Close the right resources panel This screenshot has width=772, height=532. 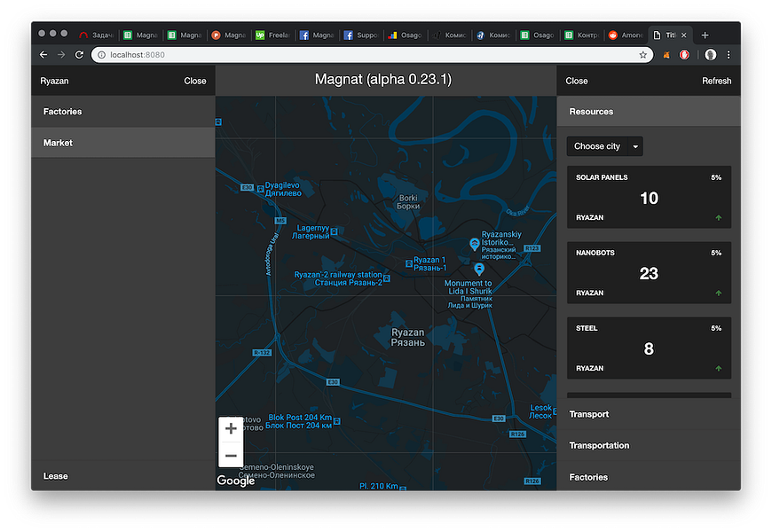[577, 81]
